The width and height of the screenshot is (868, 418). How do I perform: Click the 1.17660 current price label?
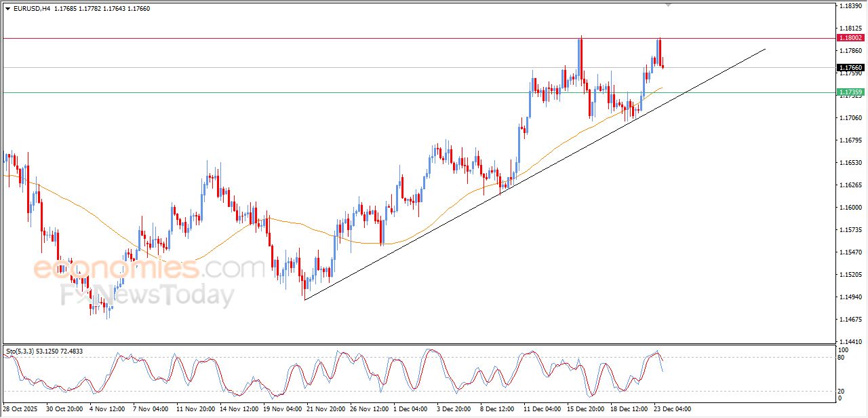(x=850, y=68)
